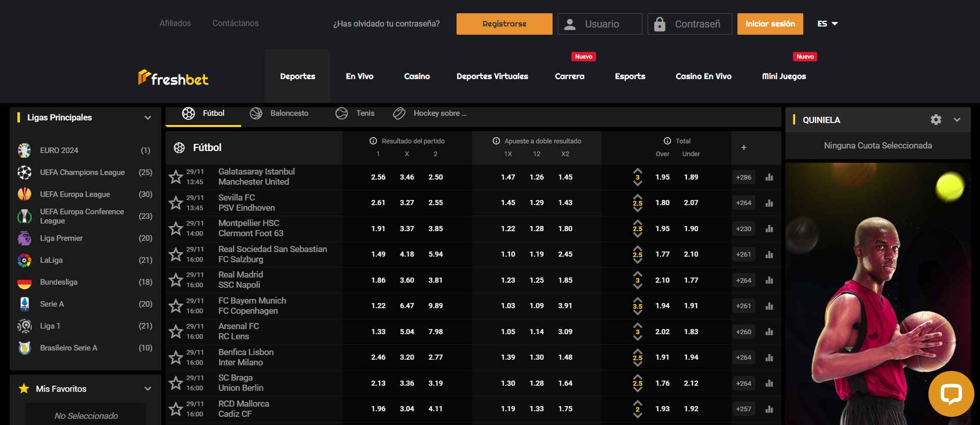This screenshot has width=980, height=425.
Task: Click the Iniciar sesión button
Action: coord(770,24)
